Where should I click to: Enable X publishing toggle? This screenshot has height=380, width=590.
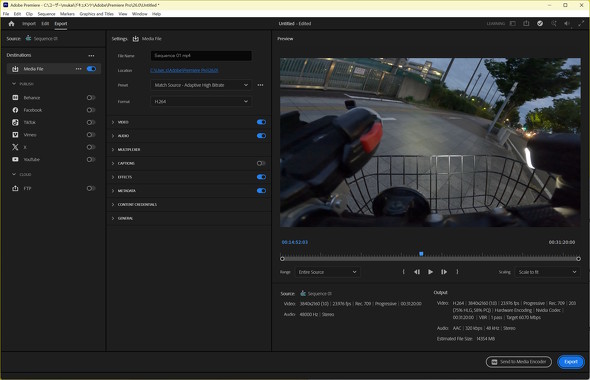point(91,147)
